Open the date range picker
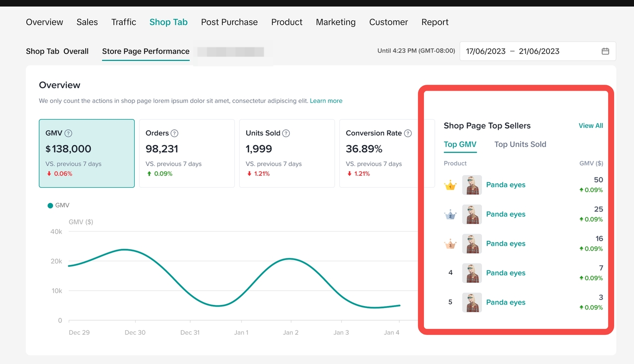Viewport: 634px width, 364px height. click(x=530, y=51)
